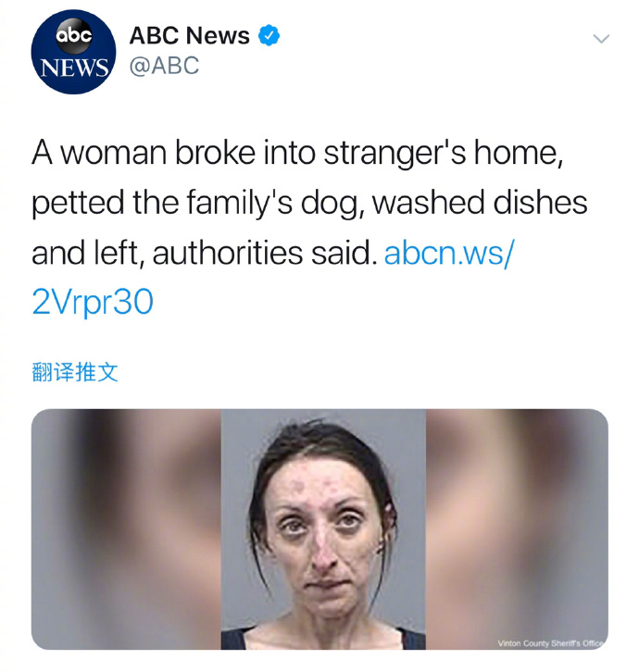Image resolution: width=639 pixels, height=672 pixels.
Task: Click the 'abc' circle inside the avatar
Action: (x=74, y=35)
